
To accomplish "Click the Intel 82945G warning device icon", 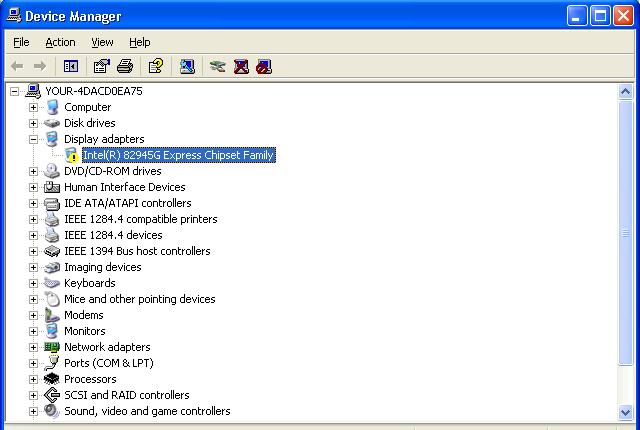I will [72, 155].
